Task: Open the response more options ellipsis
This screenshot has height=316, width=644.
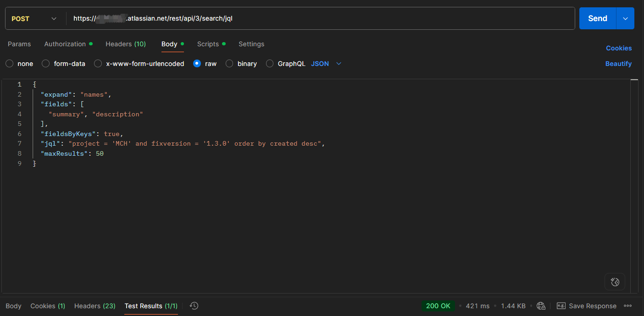Action: 628,306
